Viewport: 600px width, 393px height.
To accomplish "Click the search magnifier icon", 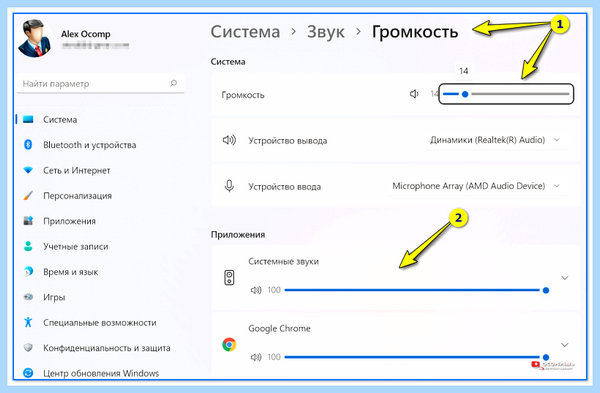I will coord(173,83).
